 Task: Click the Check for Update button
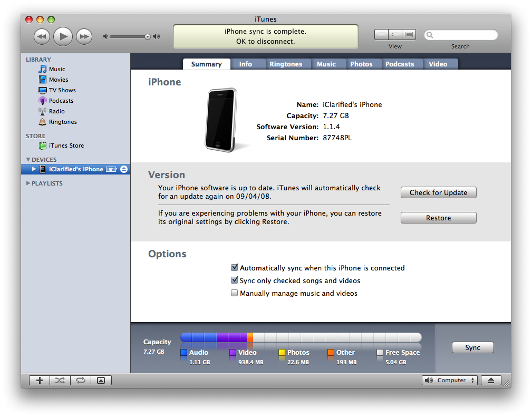click(438, 192)
